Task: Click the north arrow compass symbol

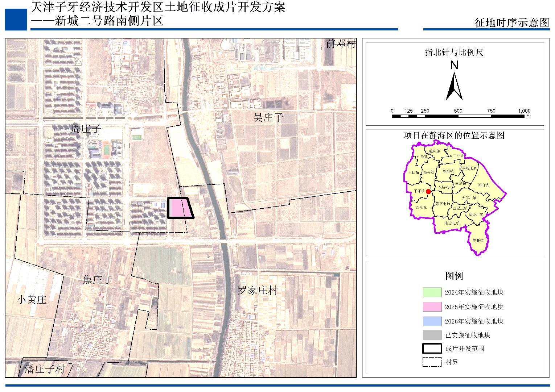Action: pos(454,87)
